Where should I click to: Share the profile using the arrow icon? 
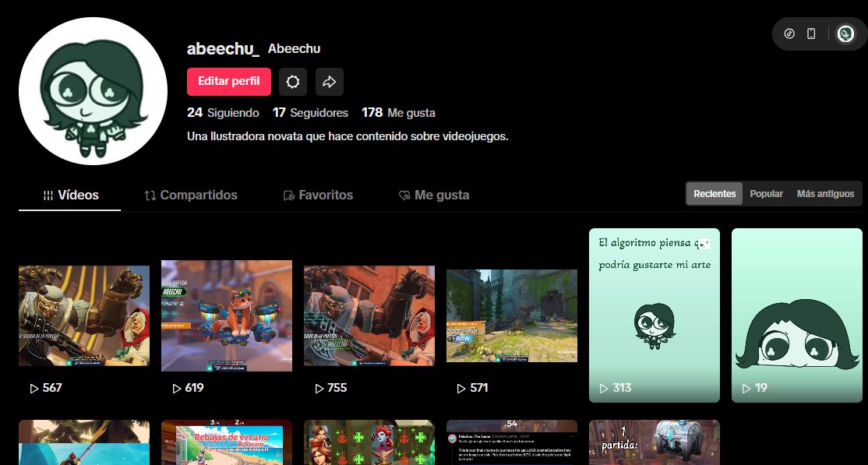(x=329, y=81)
